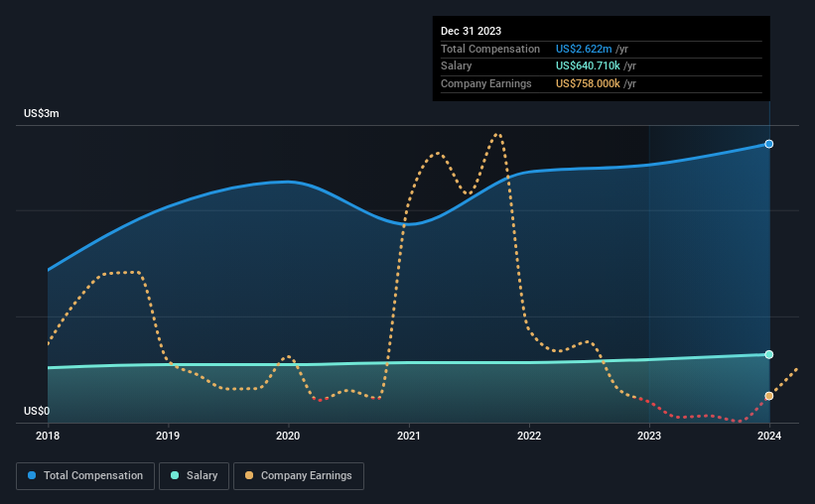Select the 2023 x-axis label
815x504 pixels.
click(x=649, y=436)
